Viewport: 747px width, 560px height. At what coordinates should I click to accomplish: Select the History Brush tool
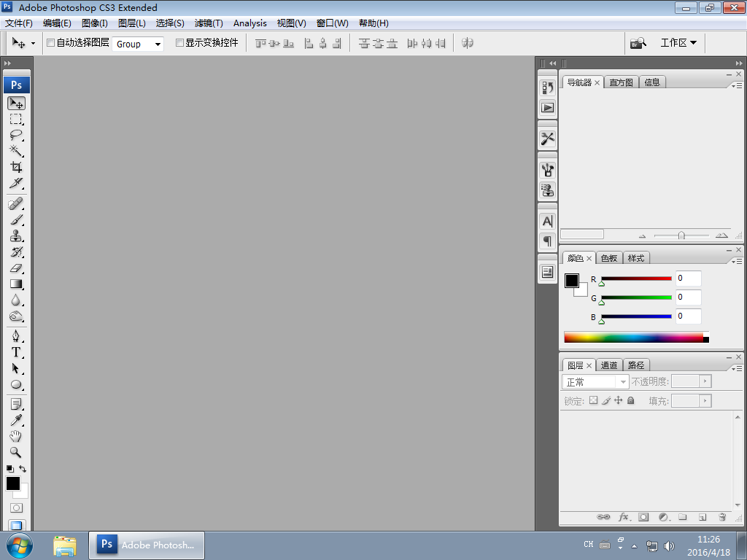16,252
